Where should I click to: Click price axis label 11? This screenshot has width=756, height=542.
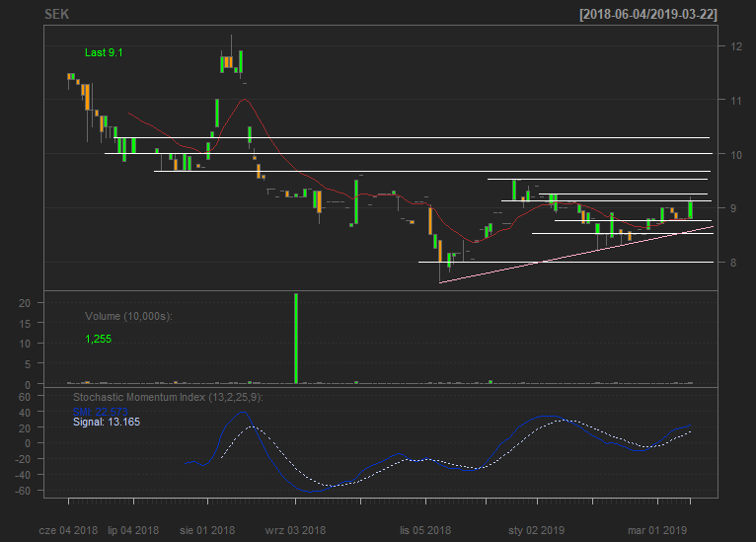click(x=736, y=101)
